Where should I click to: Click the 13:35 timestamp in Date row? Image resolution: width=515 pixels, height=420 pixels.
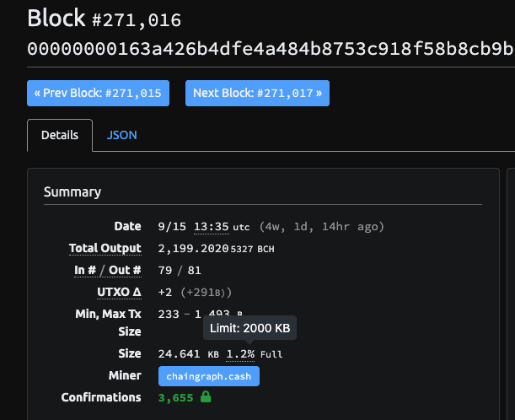tap(212, 227)
